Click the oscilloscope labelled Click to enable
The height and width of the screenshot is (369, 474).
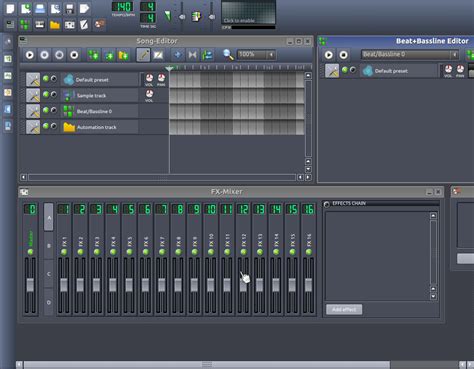pos(249,12)
